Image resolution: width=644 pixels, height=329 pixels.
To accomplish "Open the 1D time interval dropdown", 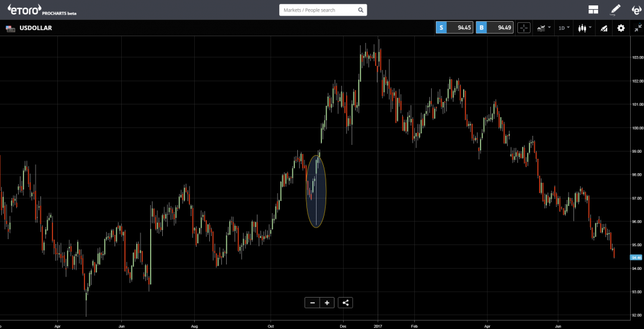I will pyautogui.click(x=564, y=28).
